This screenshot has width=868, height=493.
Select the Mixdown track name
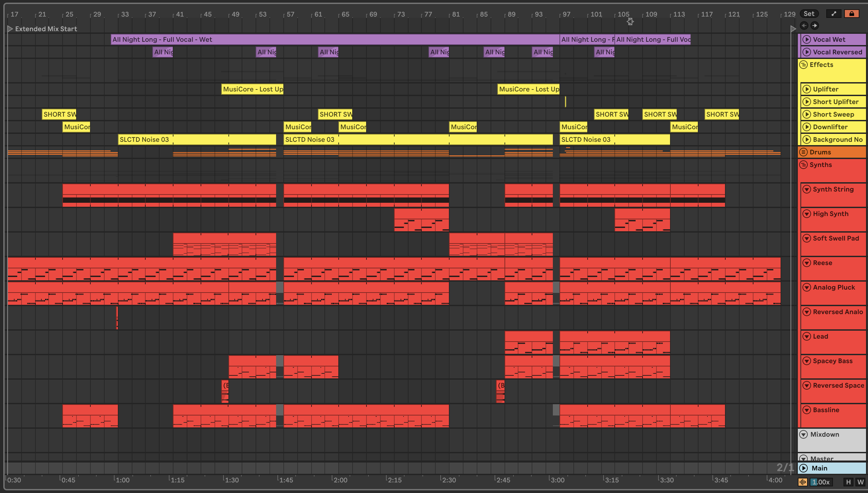click(x=824, y=434)
